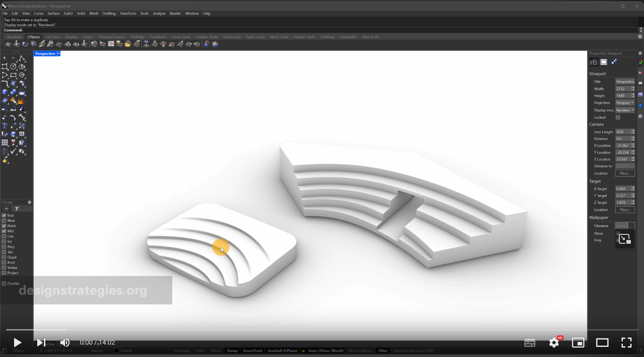
Task: Open the Display mode dropdown
Action: tap(625, 110)
